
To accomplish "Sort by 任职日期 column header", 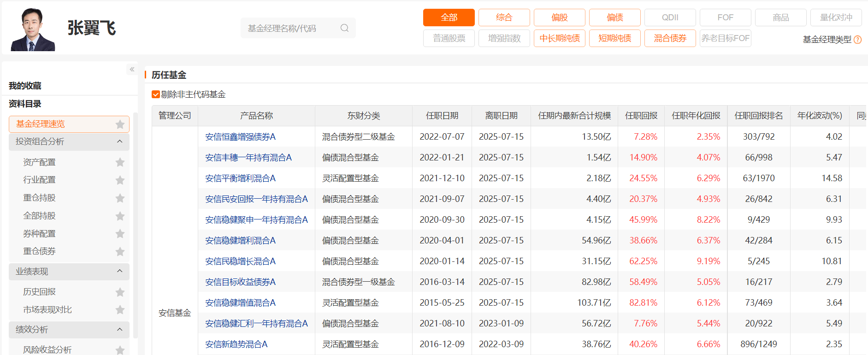I will pos(442,116).
